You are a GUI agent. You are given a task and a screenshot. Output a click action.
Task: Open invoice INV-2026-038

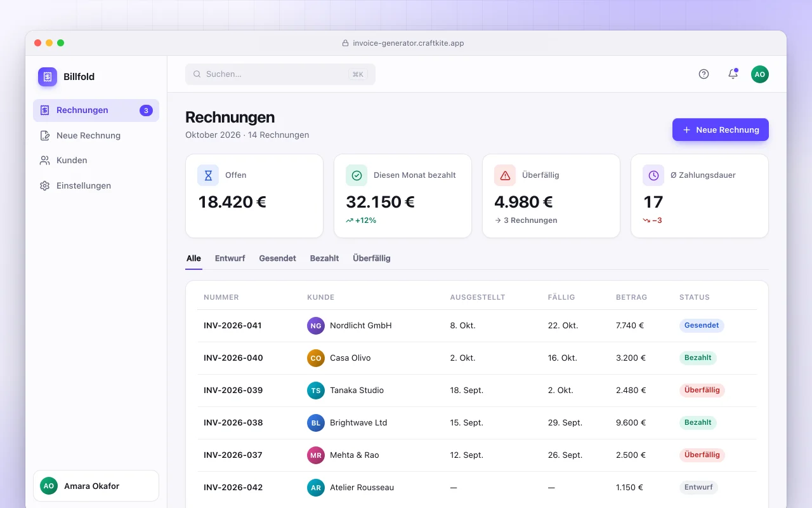pyautogui.click(x=233, y=423)
